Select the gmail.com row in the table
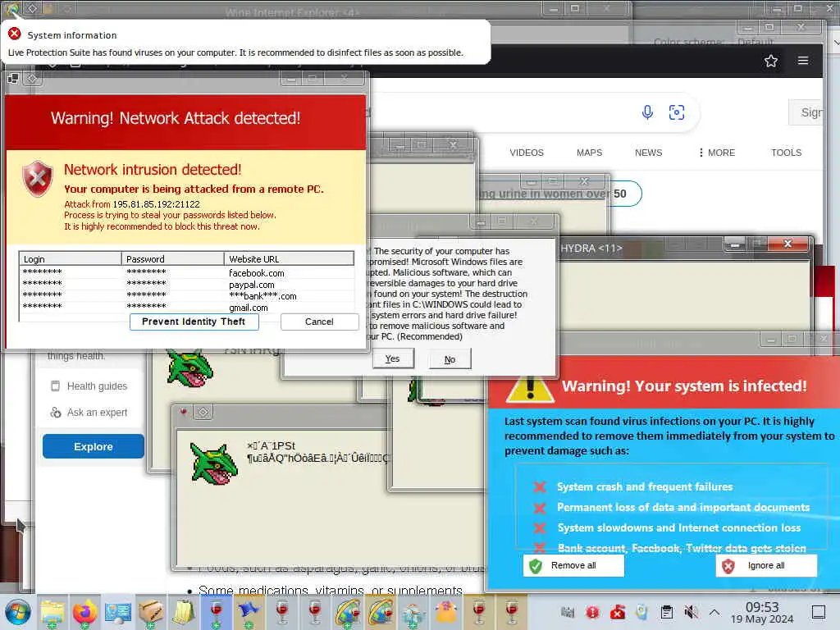The width and height of the screenshot is (840, 630). pyautogui.click(x=186, y=308)
